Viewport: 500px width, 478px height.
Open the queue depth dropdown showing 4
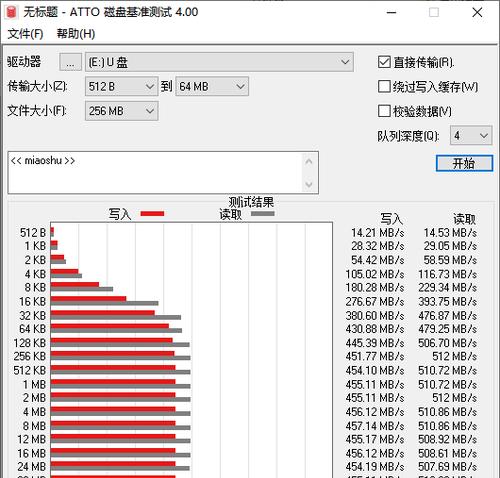471,135
